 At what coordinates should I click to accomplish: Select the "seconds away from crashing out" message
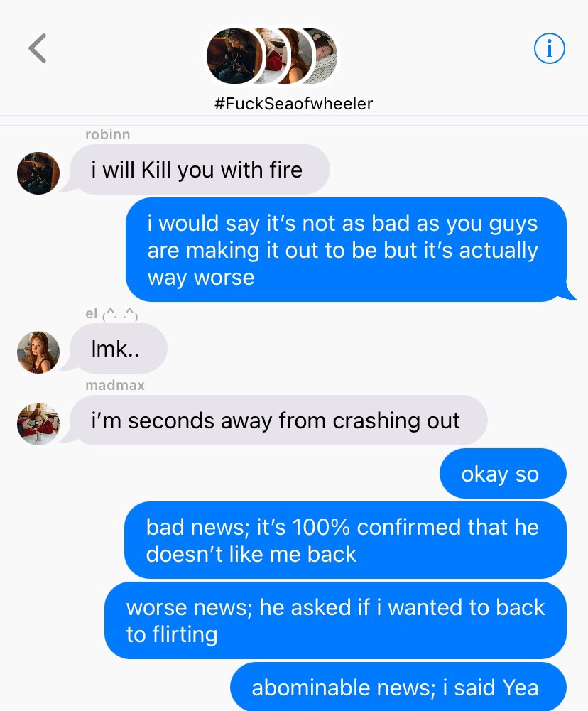click(x=278, y=420)
